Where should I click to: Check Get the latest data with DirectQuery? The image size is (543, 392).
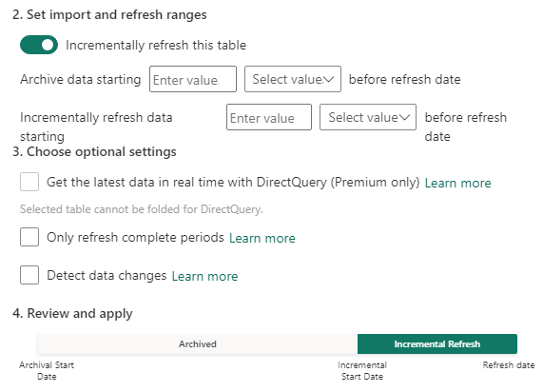click(x=29, y=182)
